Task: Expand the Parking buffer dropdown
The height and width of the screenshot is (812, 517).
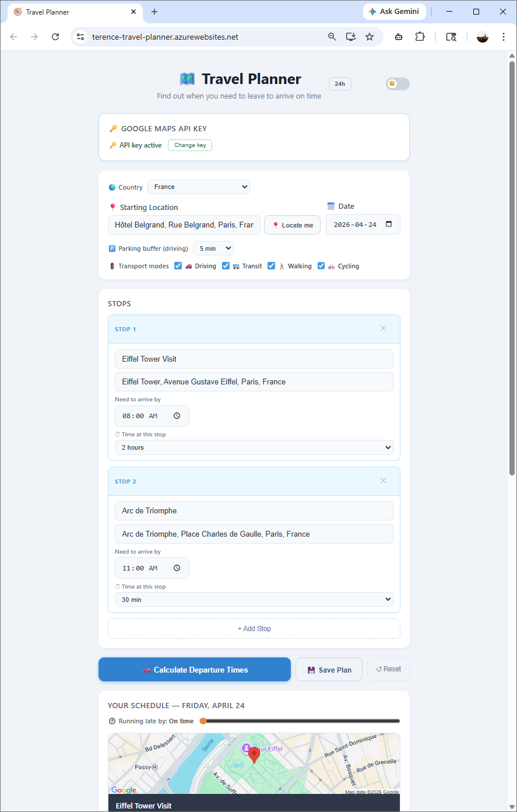Action: (213, 249)
